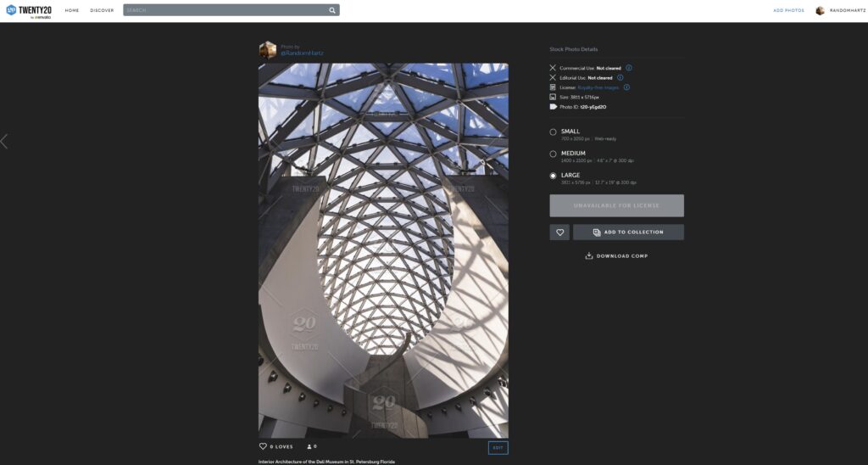Click the person icon with count 0

[x=309, y=446]
